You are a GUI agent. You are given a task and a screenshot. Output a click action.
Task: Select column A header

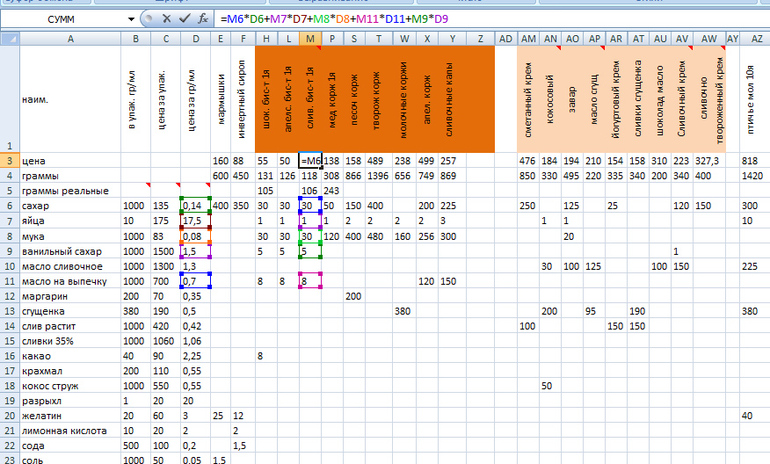click(70, 38)
